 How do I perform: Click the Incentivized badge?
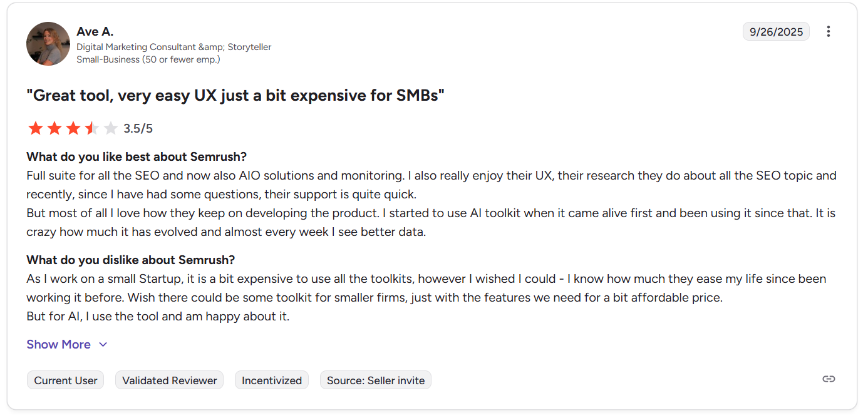(271, 380)
